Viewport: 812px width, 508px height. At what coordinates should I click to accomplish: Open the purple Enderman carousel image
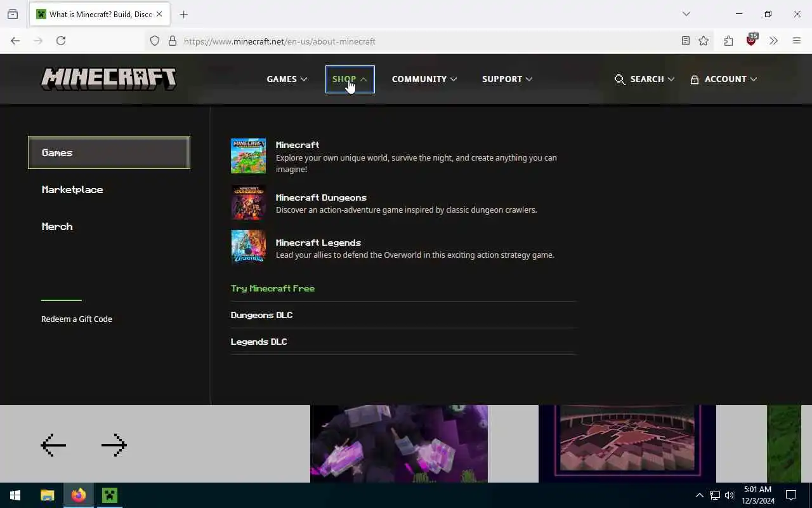(399, 444)
